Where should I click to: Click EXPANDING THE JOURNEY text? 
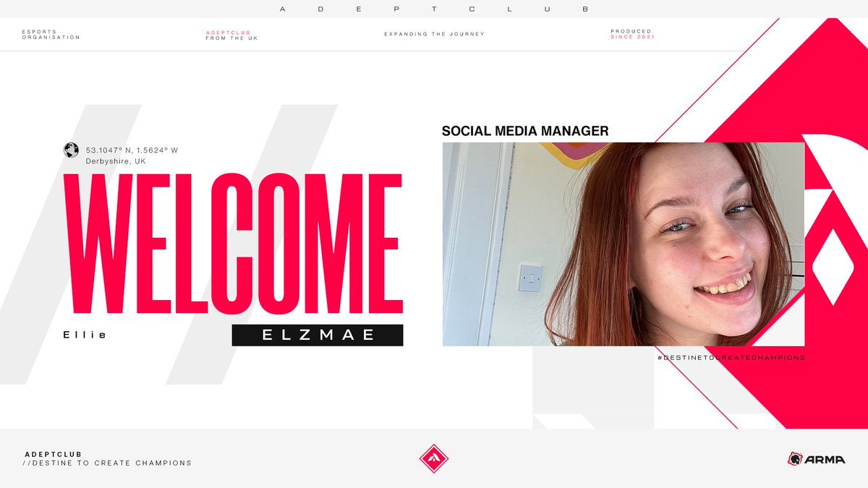434,34
